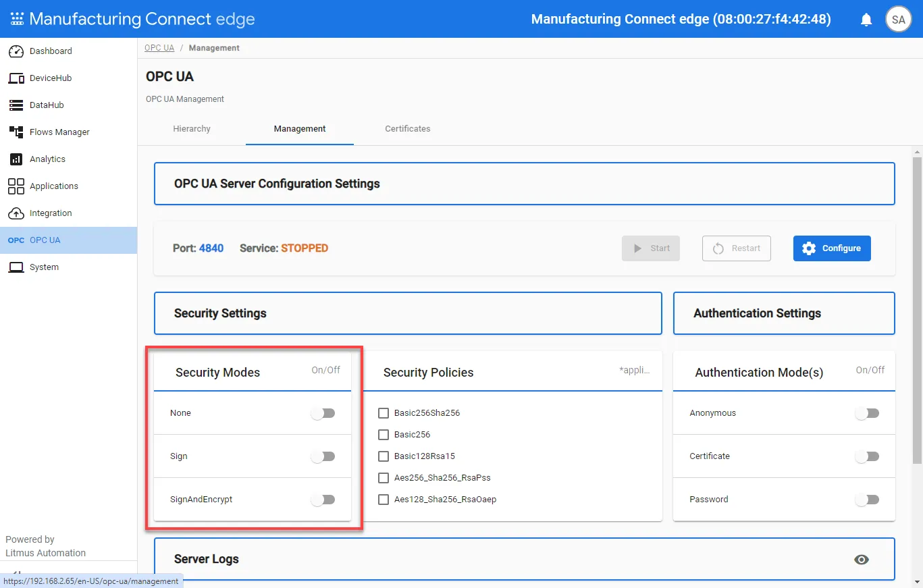
Task: Open the Certificates tab
Action: click(408, 129)
